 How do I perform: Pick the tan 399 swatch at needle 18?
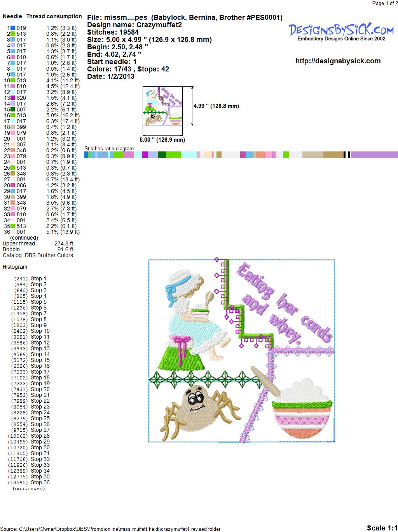click(13, 127)
